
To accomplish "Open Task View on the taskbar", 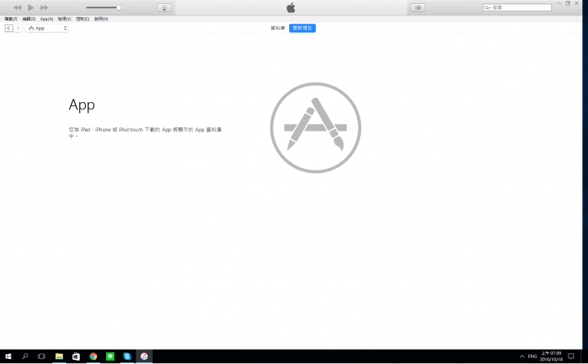I will click(42, 357).
